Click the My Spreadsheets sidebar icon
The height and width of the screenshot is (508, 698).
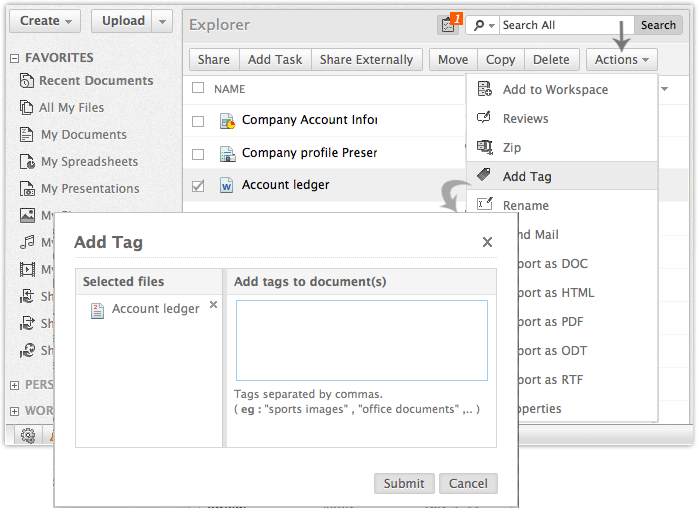click(x=27, y=162)
